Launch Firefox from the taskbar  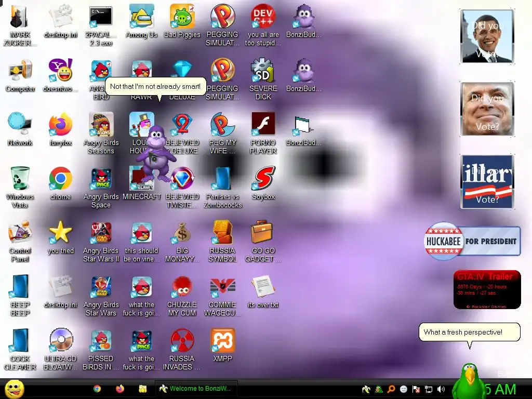click(x=120, y=389)
